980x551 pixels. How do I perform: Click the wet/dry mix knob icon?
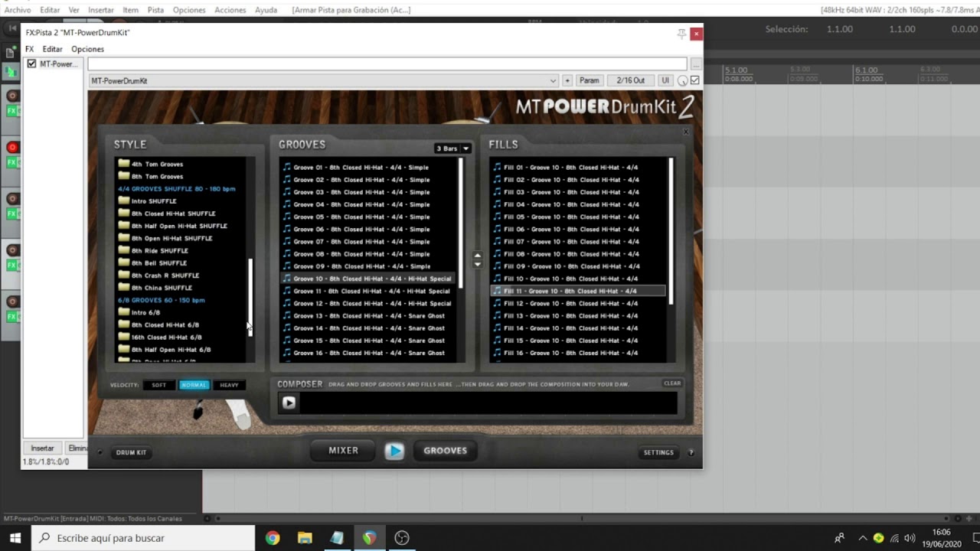point(683,80)
